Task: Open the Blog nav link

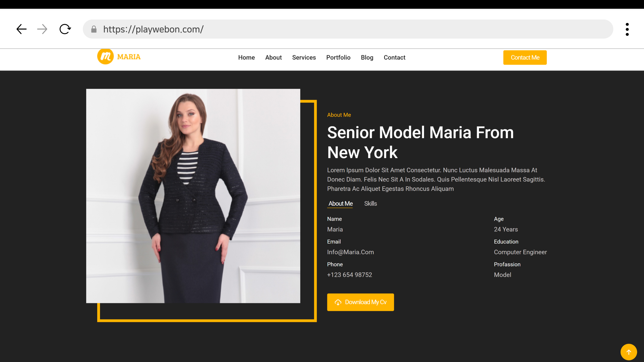Action: point(367,57)
